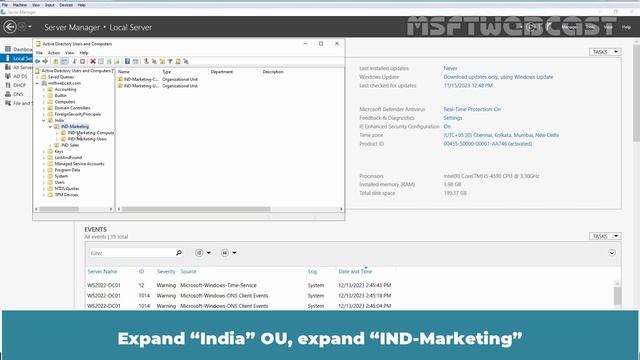Click the Cut scissors toolbar icon
Screen dimensions: 640x360
click(x=74, y=61)
